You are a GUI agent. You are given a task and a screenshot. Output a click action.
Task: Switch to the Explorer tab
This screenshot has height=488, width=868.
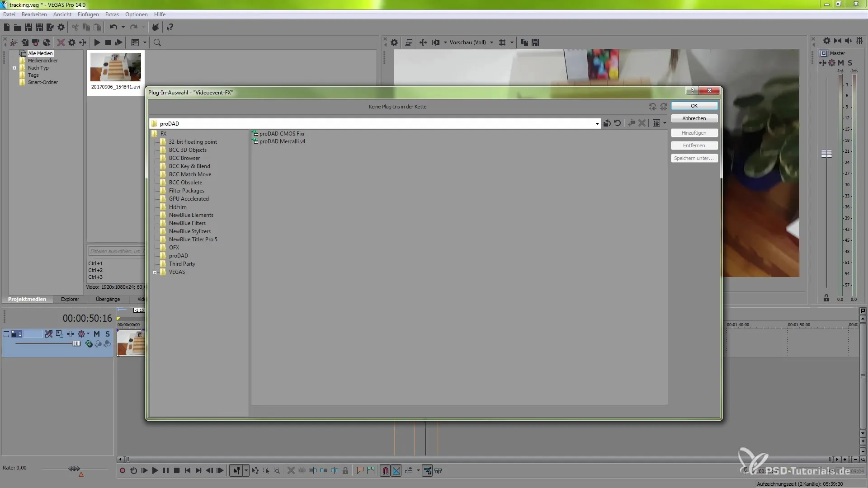70,299
